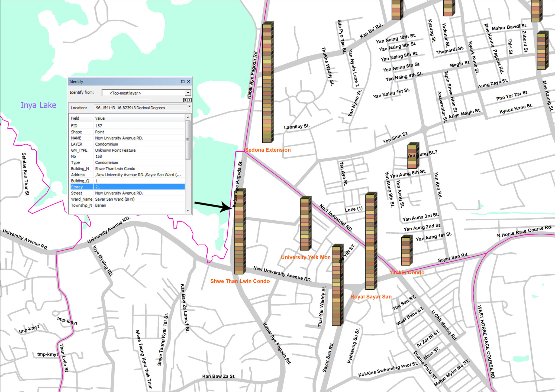Click the Kokkine Swimming Pool St. label

[x=388, y=370]
